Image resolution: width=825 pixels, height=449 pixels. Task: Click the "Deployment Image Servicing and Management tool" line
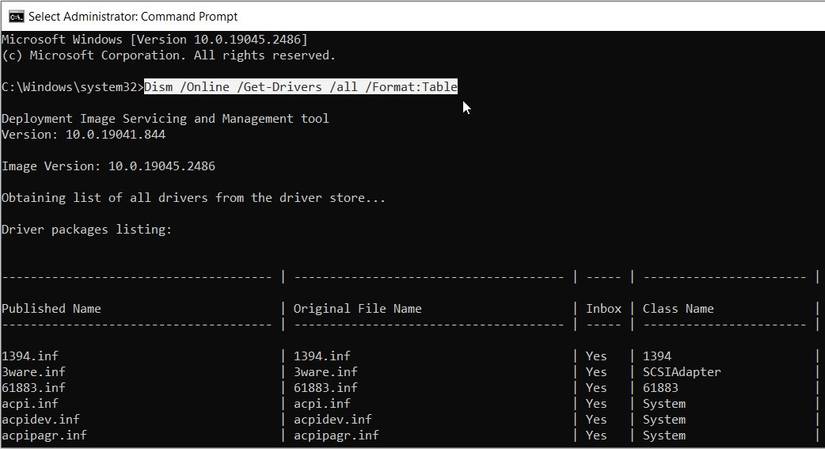click(165, 119)
